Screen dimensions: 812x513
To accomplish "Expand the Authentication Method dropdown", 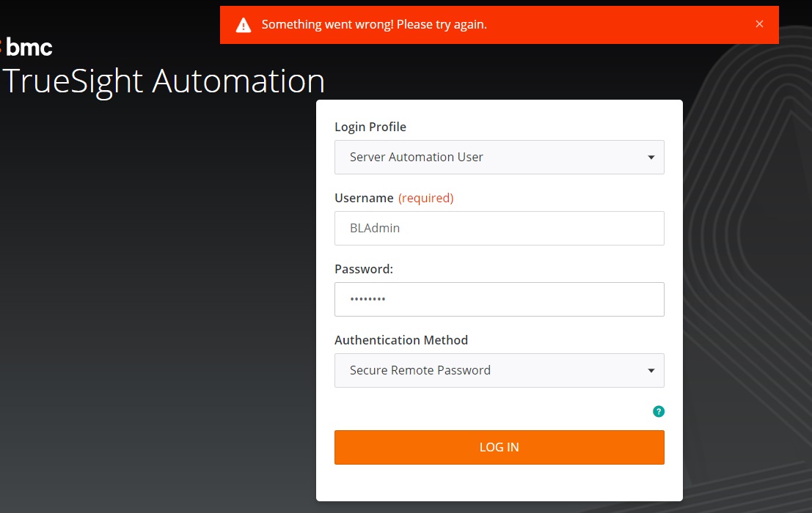I will tap(500, 370).
